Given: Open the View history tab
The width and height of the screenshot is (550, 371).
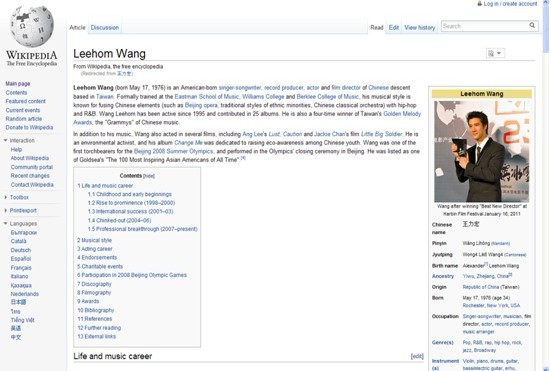Looking at the screenshot, I should click(x=420, y=27).
